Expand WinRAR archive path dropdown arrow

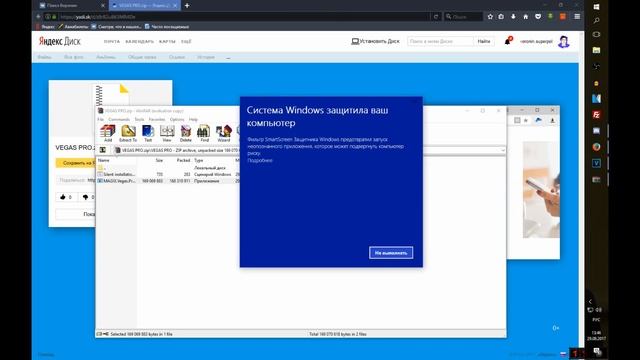(x=502, y=150)
